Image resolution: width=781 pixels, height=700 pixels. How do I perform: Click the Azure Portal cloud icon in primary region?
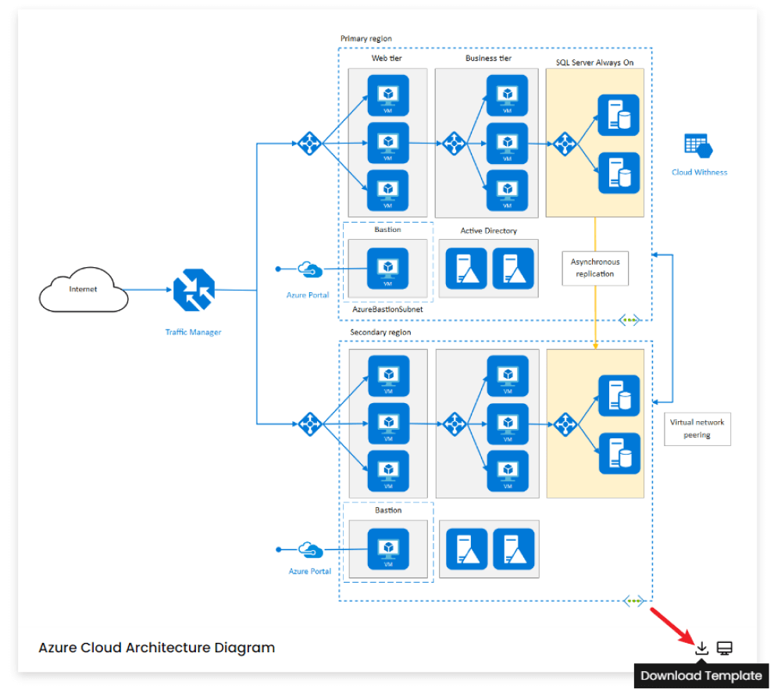[x=310, y=270]
